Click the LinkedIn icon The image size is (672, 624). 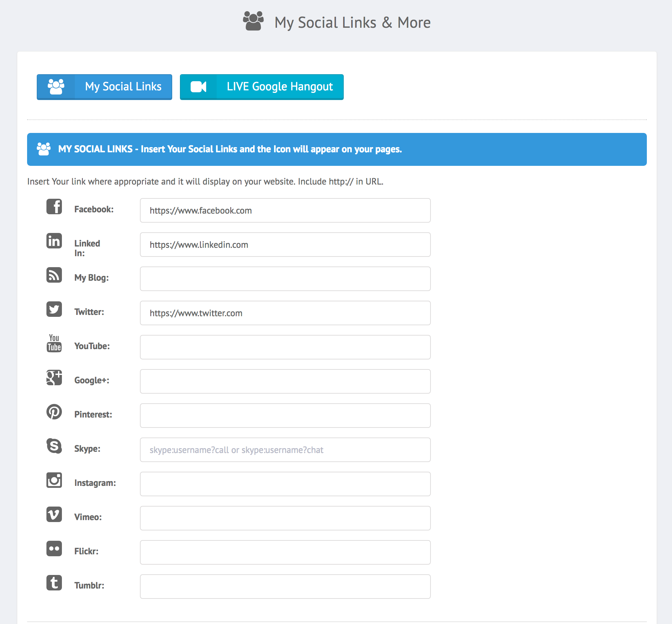coord(54,241)
